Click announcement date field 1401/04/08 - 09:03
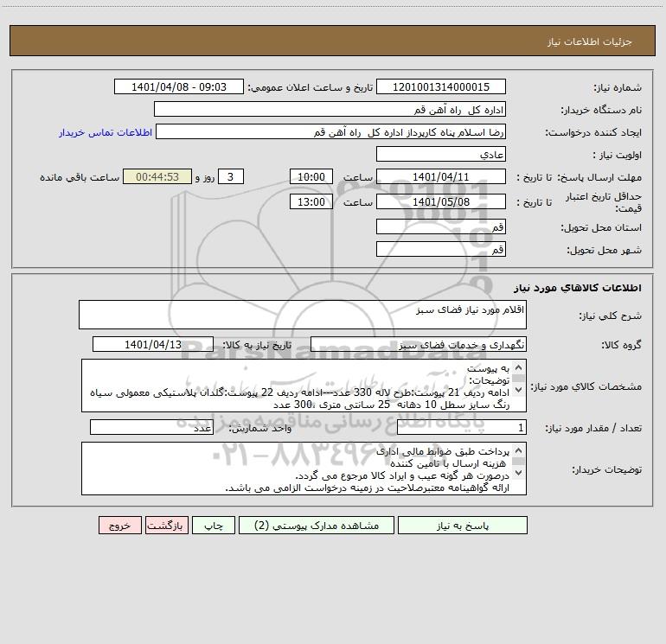666x644 pixels. click(179, 86)
